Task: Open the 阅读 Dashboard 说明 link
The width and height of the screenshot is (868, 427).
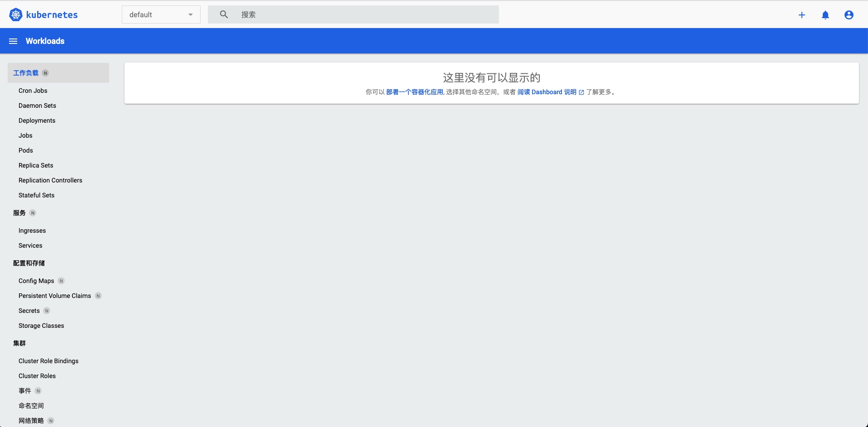Action: coord(547,92)
